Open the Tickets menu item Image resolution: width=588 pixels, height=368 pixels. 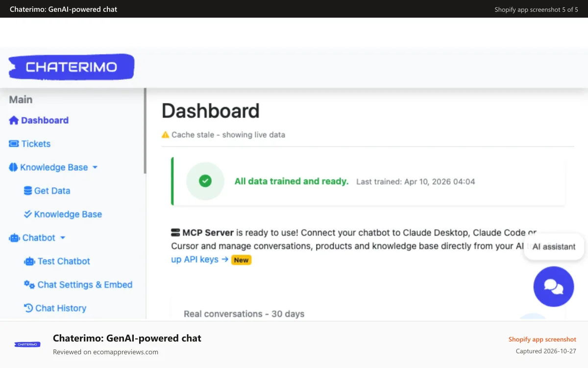[36, 144]
